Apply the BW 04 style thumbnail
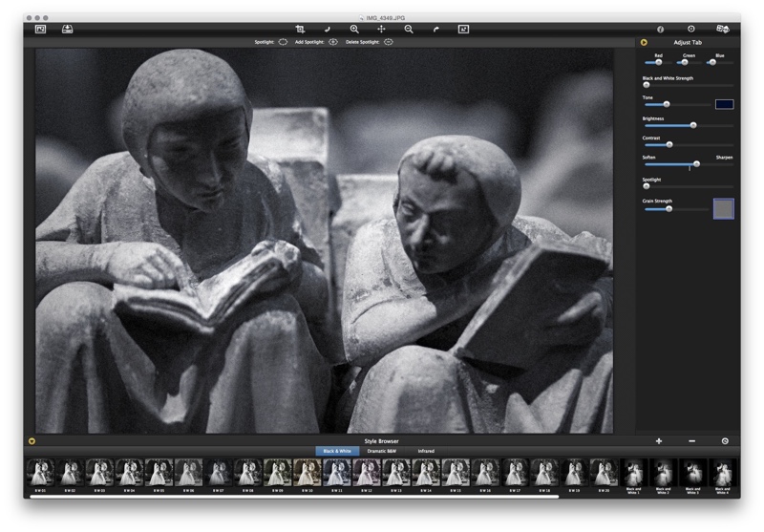This screenshot has height=532, width=764. pyautogui.click(x=130, y=473)
